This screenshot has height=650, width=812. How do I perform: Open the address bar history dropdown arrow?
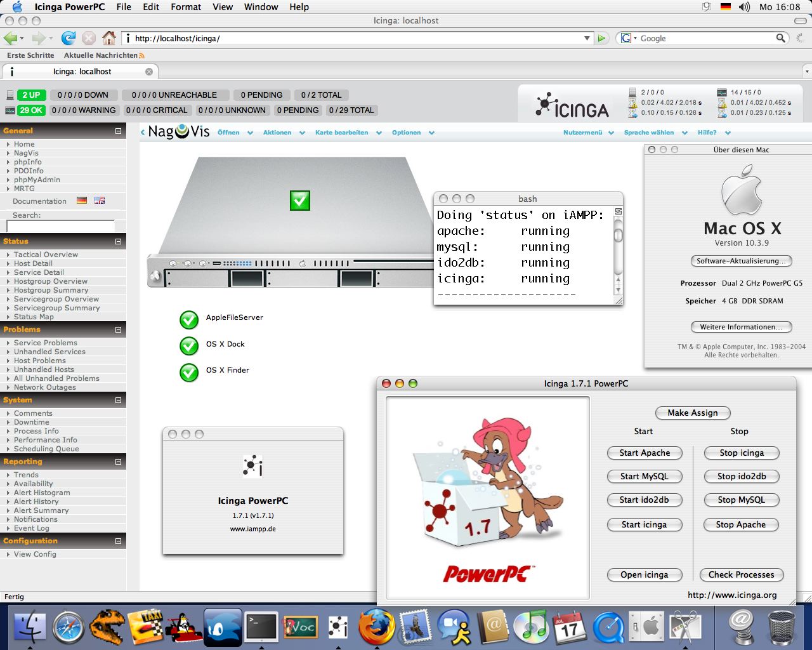click(587, 38)
